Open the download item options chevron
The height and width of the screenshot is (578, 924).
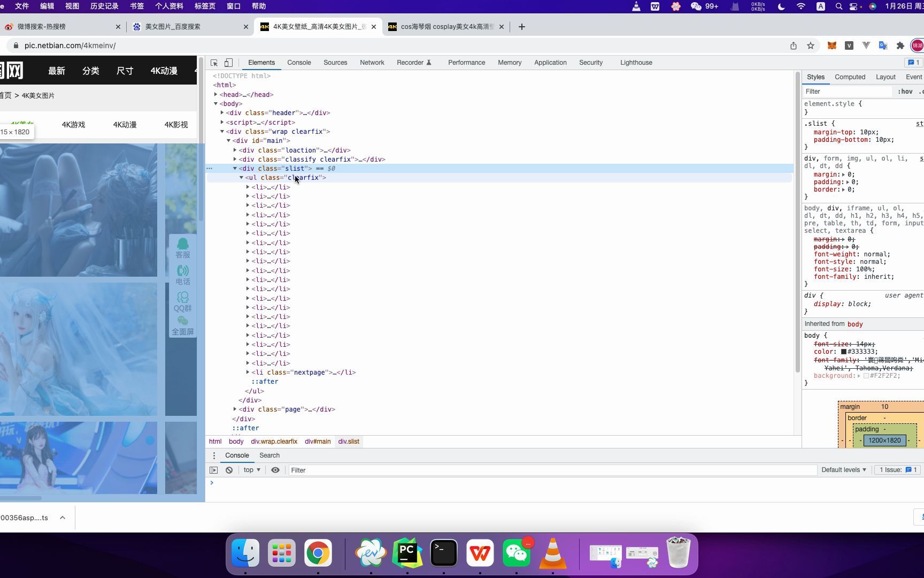point(63,518)
